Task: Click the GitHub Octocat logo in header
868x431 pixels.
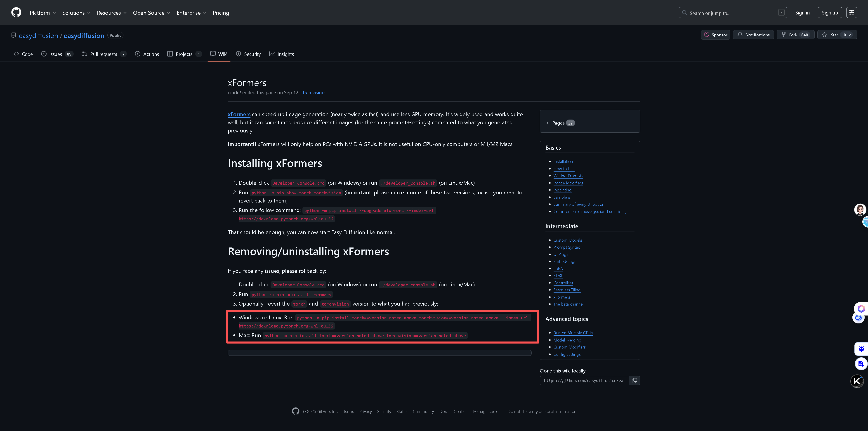Action: (x=16, y=12)
